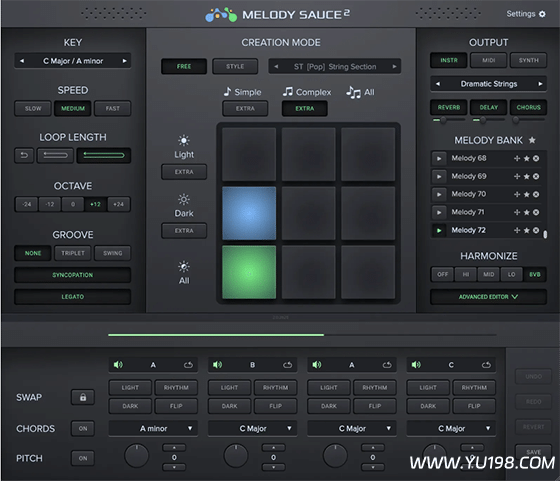Open the C section C Major dropdown
The image size is (560, 481).
click(x=451, y=429)
